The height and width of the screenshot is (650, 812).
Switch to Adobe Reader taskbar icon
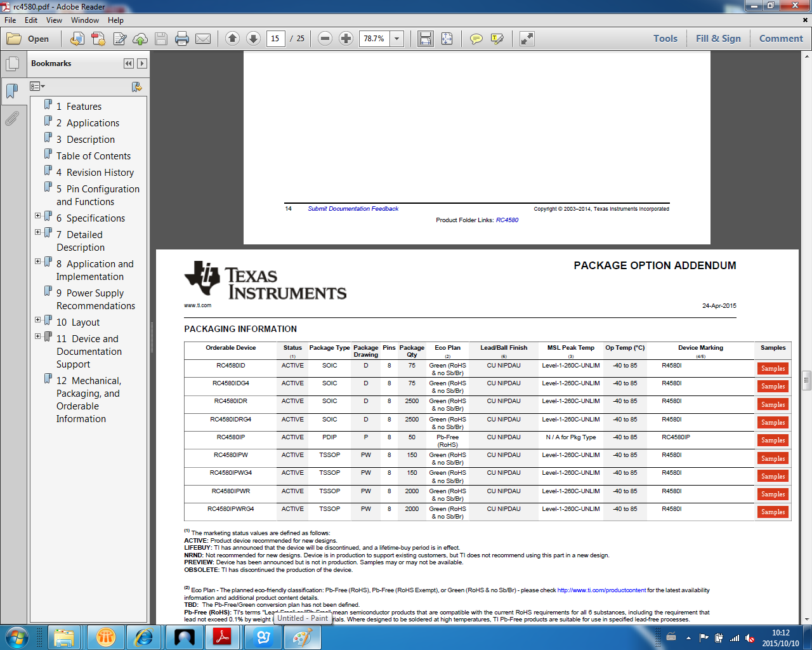pos(223,637)
